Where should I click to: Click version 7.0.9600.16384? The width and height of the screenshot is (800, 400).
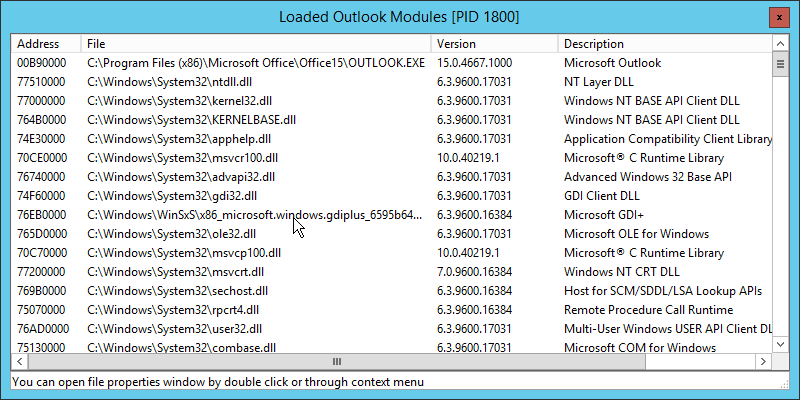474,272
